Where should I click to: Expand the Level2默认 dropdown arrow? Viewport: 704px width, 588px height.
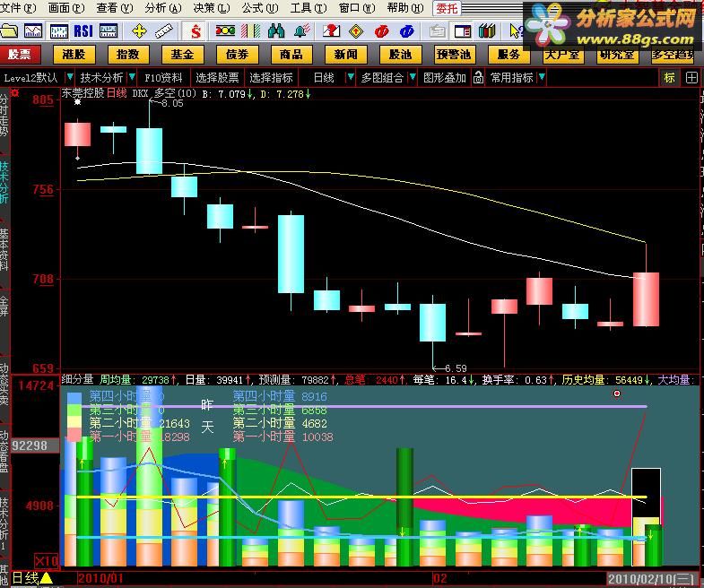click(x=70, y=77)
